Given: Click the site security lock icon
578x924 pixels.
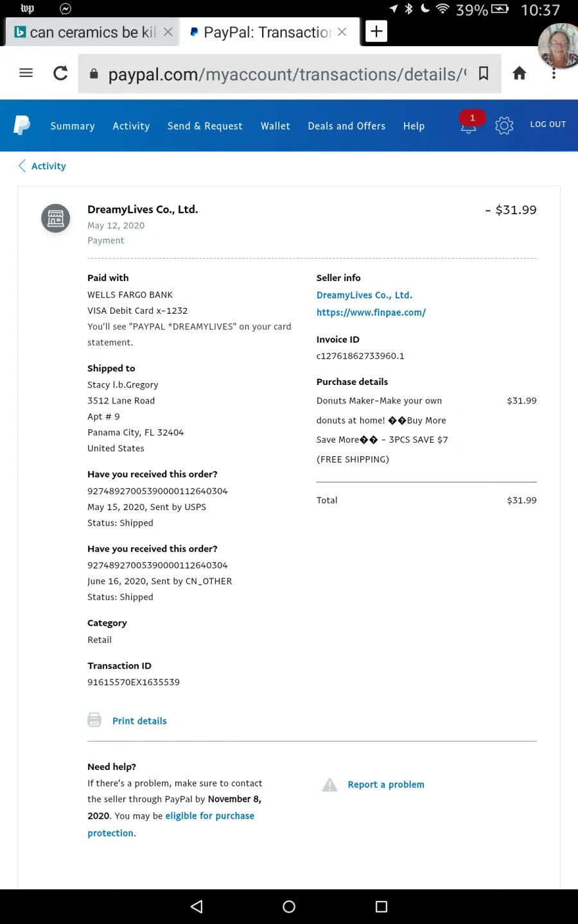Looking at the screenshot, I should pos(94,74).
